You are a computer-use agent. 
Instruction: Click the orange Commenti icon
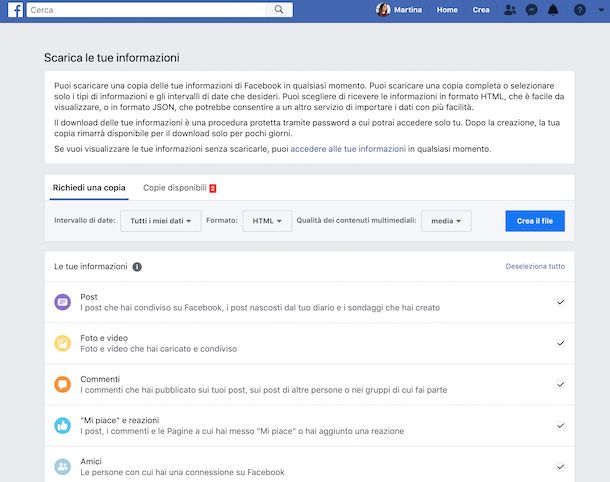(63, 385)
